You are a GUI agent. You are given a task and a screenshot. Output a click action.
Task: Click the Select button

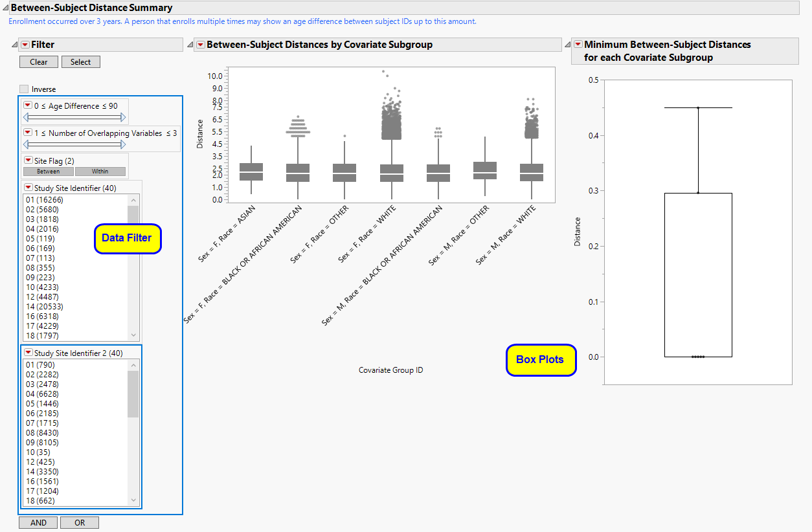81,62
